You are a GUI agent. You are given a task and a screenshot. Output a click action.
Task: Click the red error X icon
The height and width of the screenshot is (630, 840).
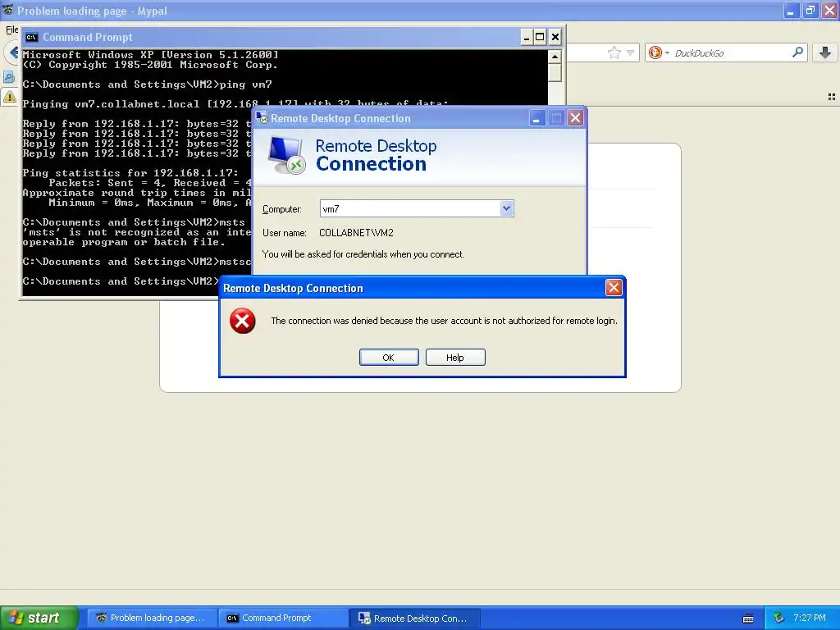pyautogui.click(x=242, y=321)
